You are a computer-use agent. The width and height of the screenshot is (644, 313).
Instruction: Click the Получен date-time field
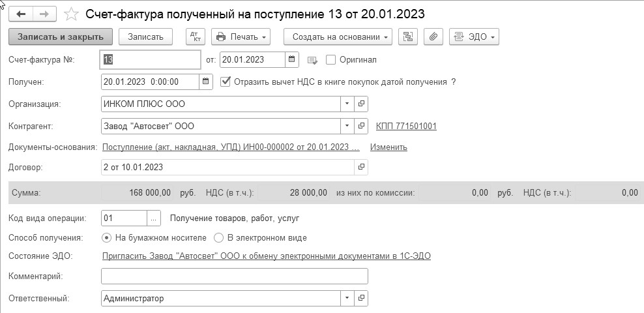151,82
